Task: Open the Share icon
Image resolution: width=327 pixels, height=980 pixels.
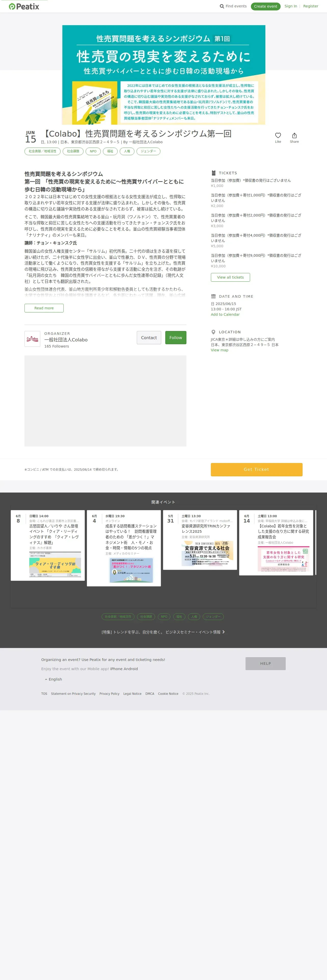Action: coord(294,135)
